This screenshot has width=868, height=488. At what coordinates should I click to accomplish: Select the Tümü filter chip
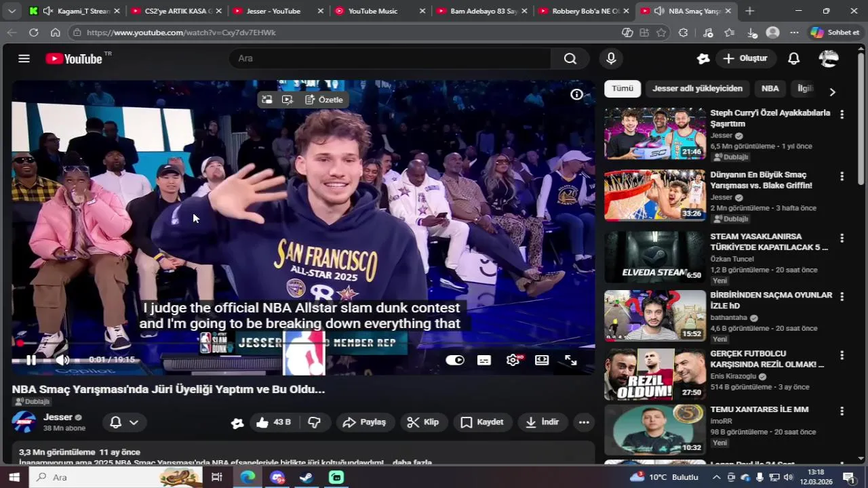coord(623,89)
